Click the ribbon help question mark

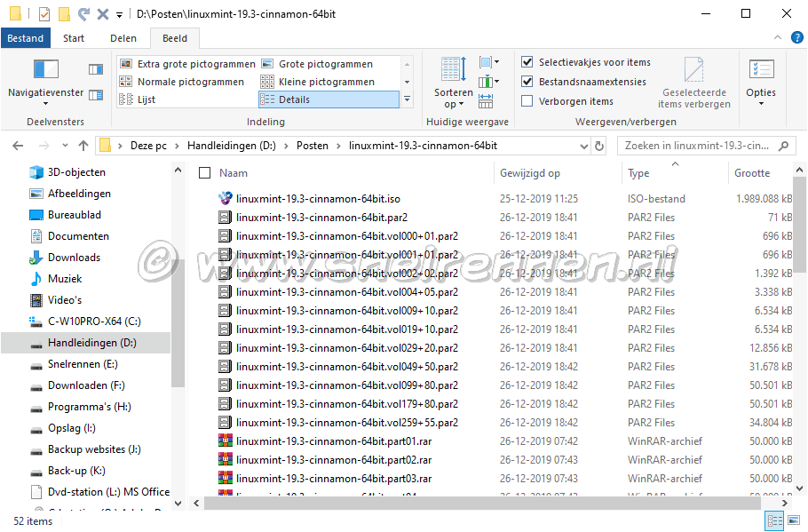click(796, 37)
